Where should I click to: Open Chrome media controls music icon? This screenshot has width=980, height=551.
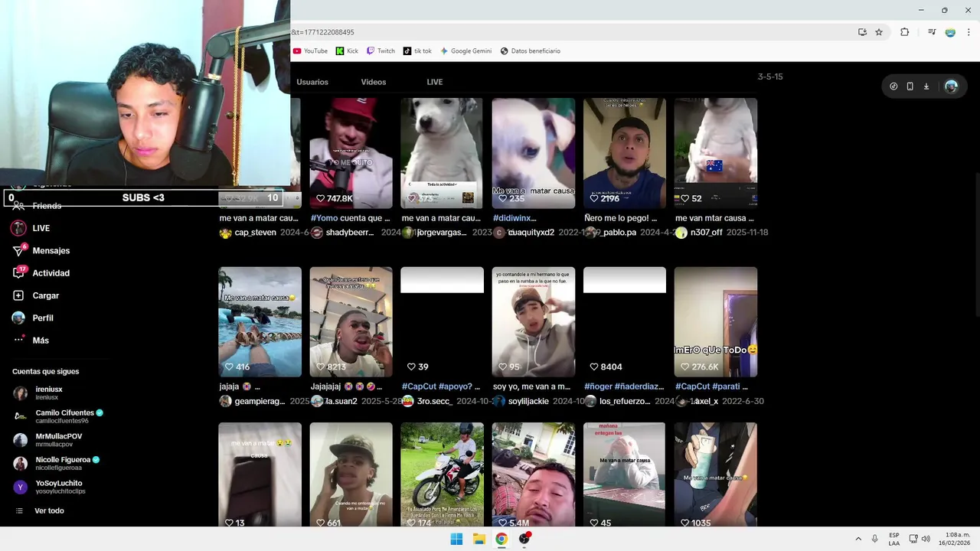click(932, 32)
